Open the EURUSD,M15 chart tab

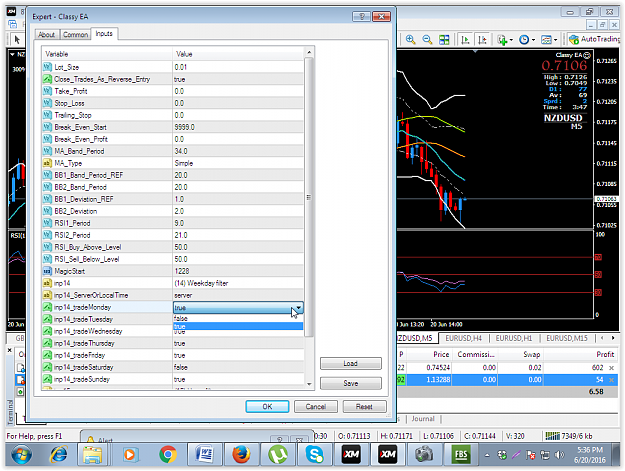click(566, 338)
